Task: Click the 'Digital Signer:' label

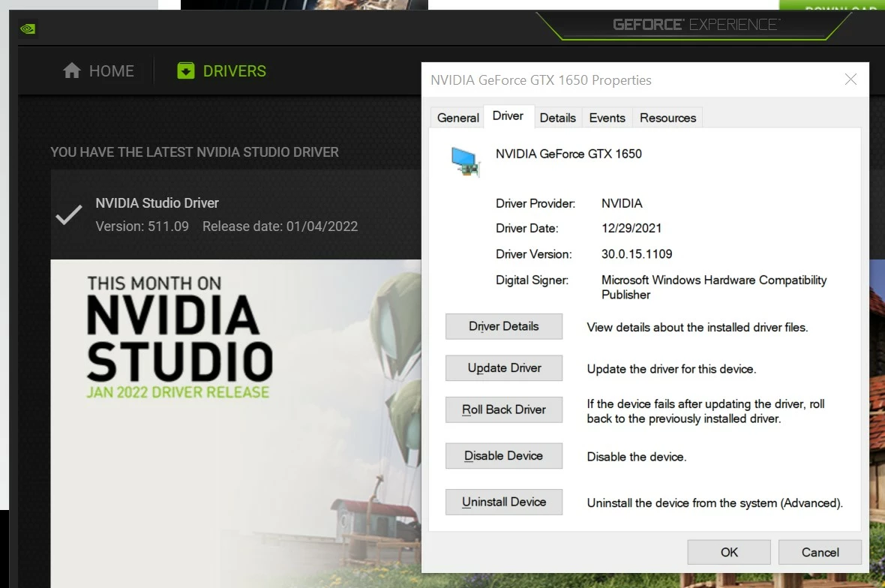Action: click(532, 280)
